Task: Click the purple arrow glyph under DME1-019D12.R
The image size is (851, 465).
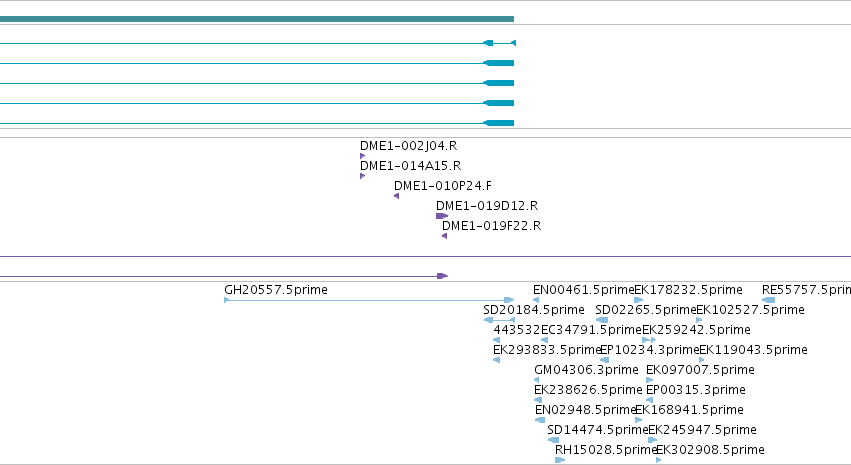Action: tap(442, 216)
